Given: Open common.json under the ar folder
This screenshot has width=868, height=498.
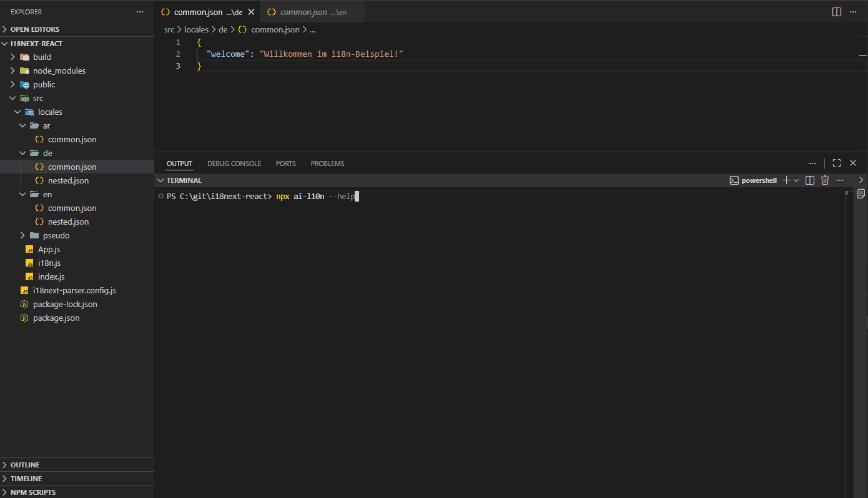Looking at the screenshot, I should (x=77, y=139).
